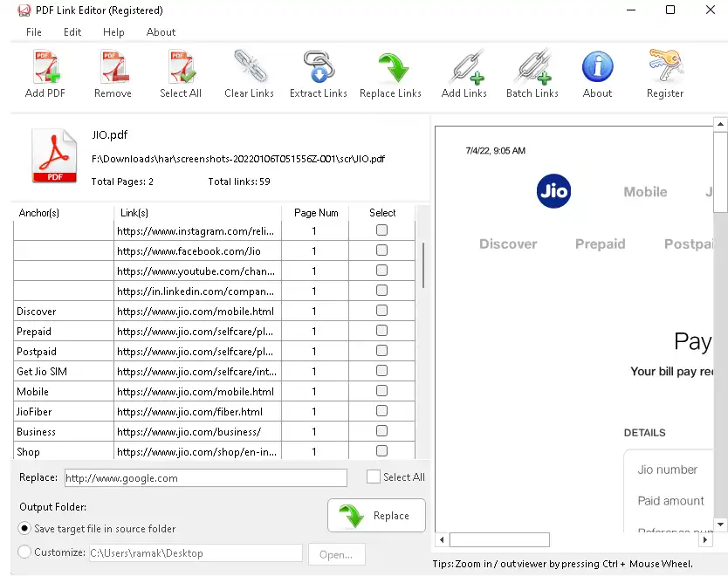Click the Replace URL input field
Screen dimensions: 728x576
point(205,478)
